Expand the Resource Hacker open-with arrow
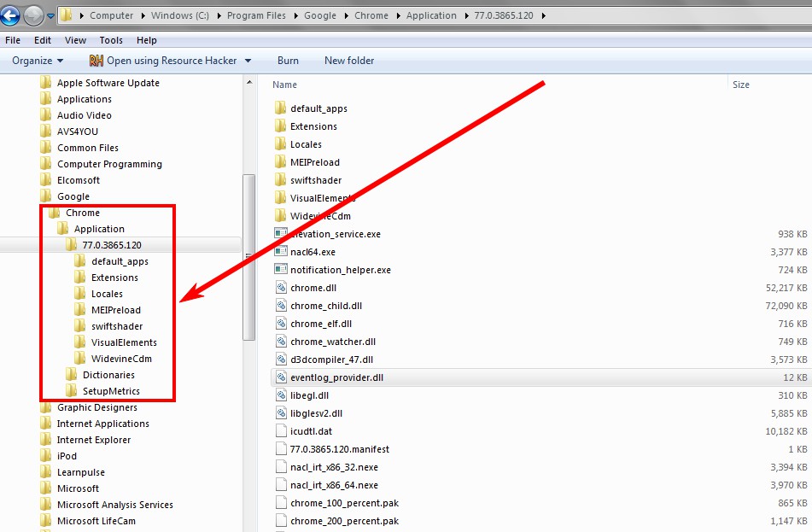This screenshot has width=812, height=532. coord(248,61)
